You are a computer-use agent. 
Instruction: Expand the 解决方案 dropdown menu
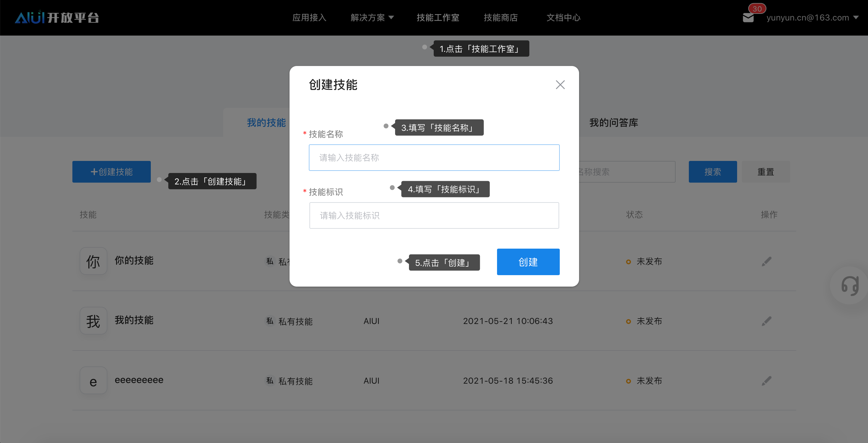[372, 17]
